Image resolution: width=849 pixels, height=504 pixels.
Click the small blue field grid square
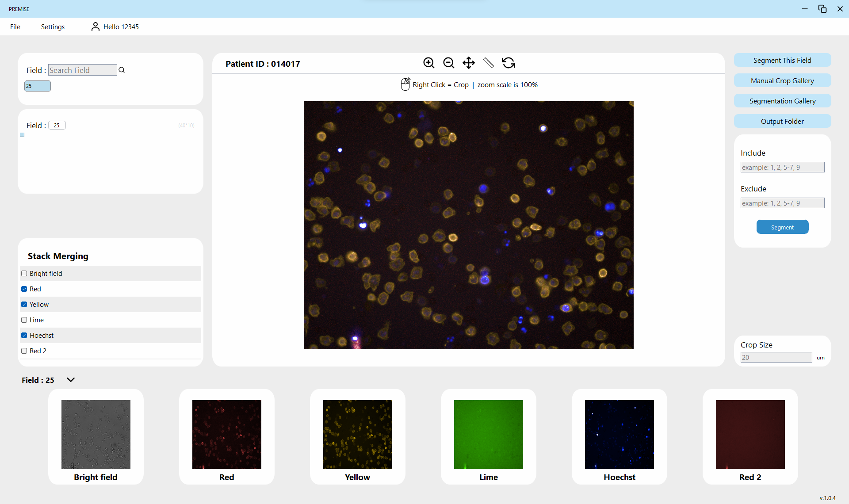pyautogui.click(x=22, y=135)
